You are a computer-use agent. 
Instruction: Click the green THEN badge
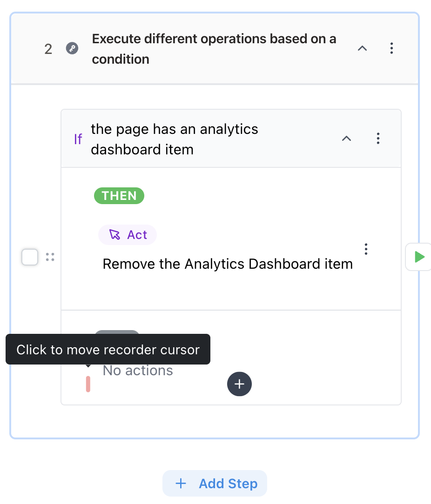tap(119, 196)
